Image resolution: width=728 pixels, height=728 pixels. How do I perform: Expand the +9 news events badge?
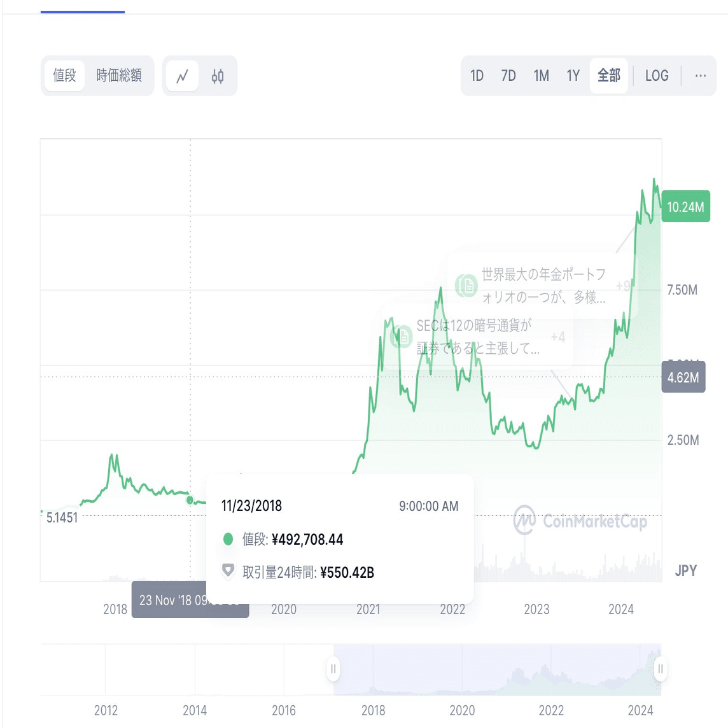click(x=623, y=286)
